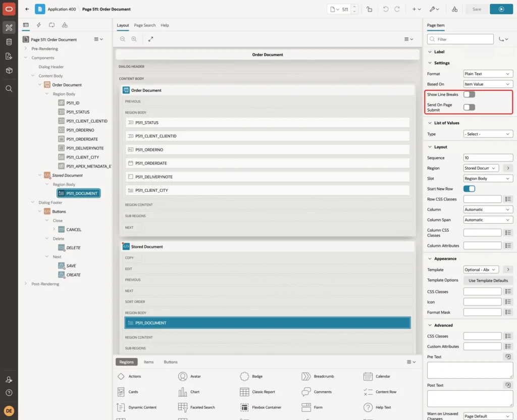Viewport: 517px width, 420px height.
Task: Open the Gallery cube icon in sidebar
Action: click(9, 71)
